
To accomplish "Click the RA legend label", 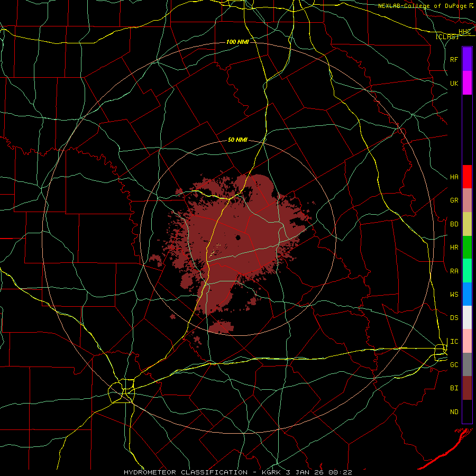I will pos(454,271).
